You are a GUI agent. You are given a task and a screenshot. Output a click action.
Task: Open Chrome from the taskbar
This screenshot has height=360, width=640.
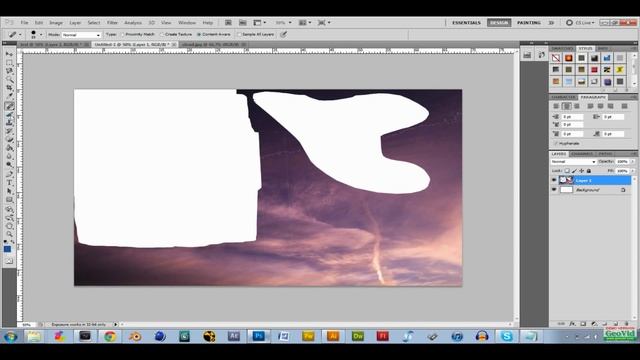110,336
